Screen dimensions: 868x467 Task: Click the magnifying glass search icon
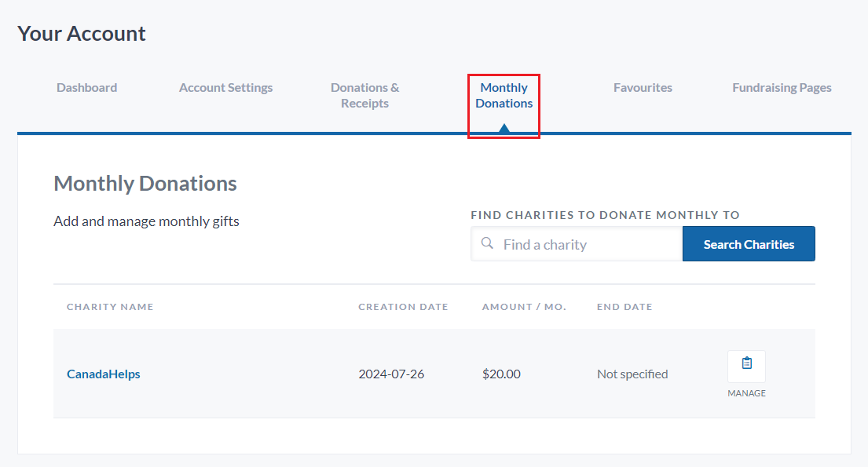point(487,243)
